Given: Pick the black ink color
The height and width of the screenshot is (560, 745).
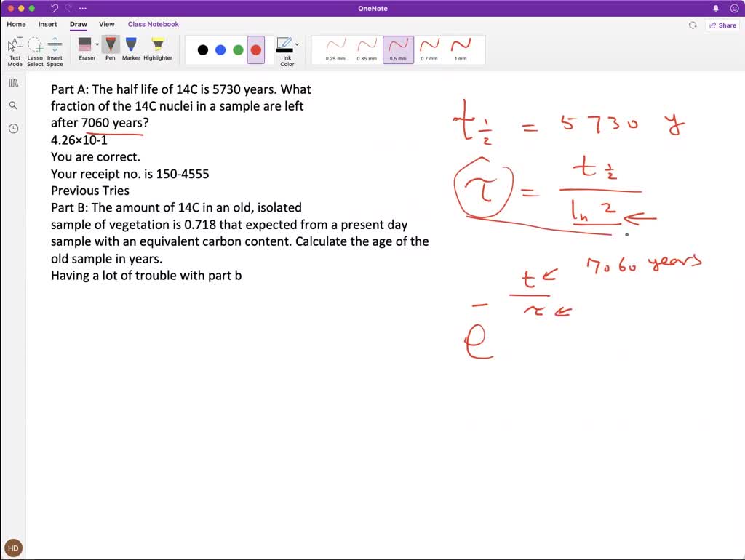Looking at the screenshot, I should [203, 50].
